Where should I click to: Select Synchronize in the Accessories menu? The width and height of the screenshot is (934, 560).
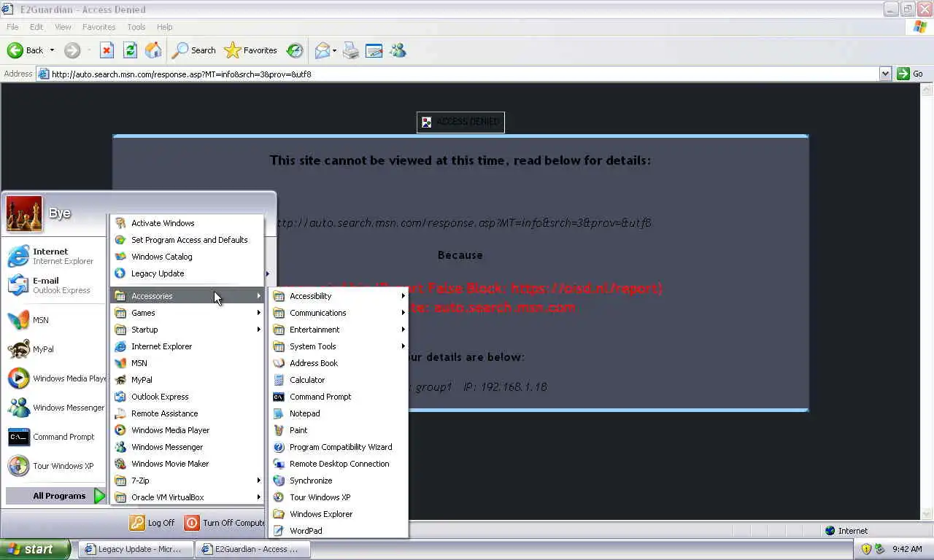click(338, 481)
